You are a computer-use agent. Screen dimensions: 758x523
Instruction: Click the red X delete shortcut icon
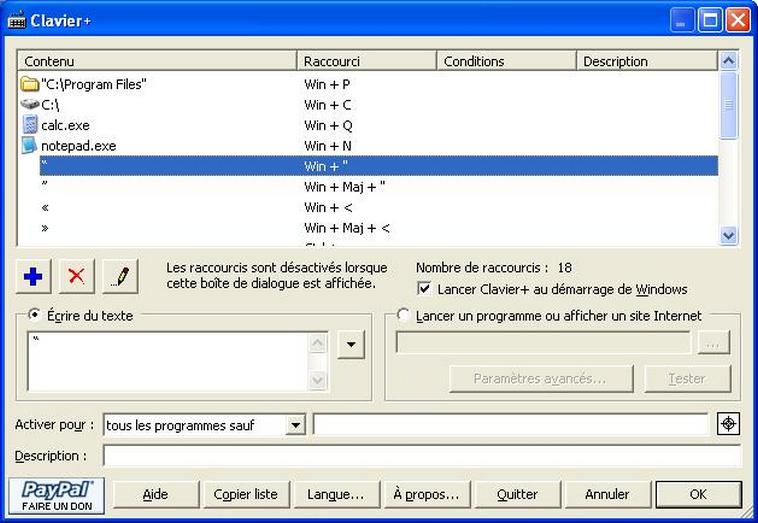point(77,277)
